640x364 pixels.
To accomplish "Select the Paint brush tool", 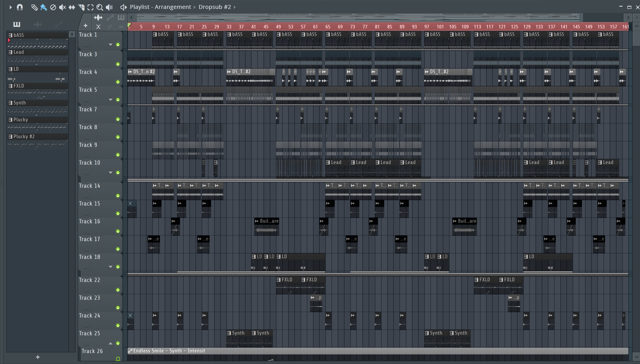I will [44, 7].
